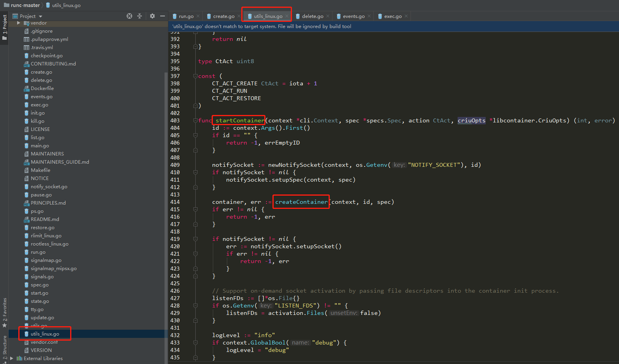Close the exec.go tab

406,16
